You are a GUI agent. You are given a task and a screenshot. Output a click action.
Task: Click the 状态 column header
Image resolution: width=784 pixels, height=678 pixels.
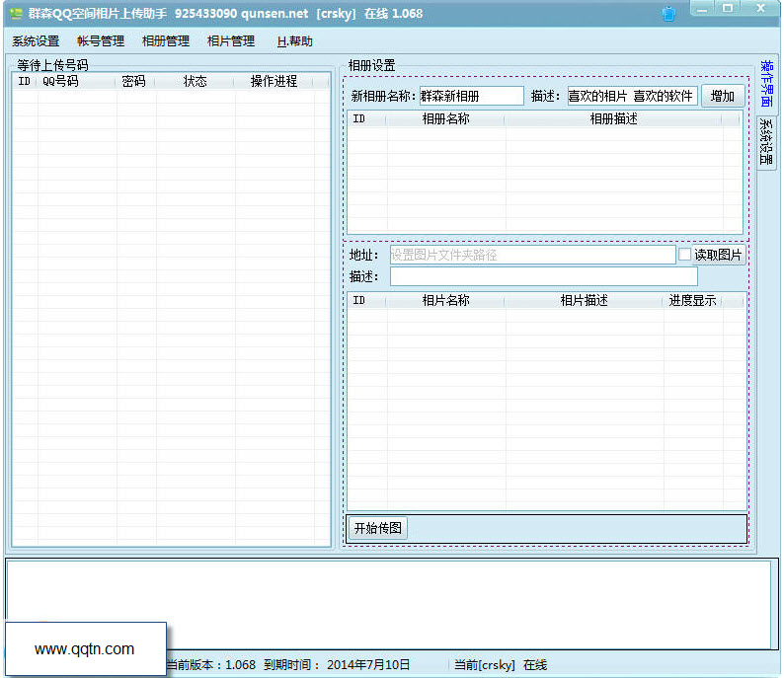tap(195, 81)
